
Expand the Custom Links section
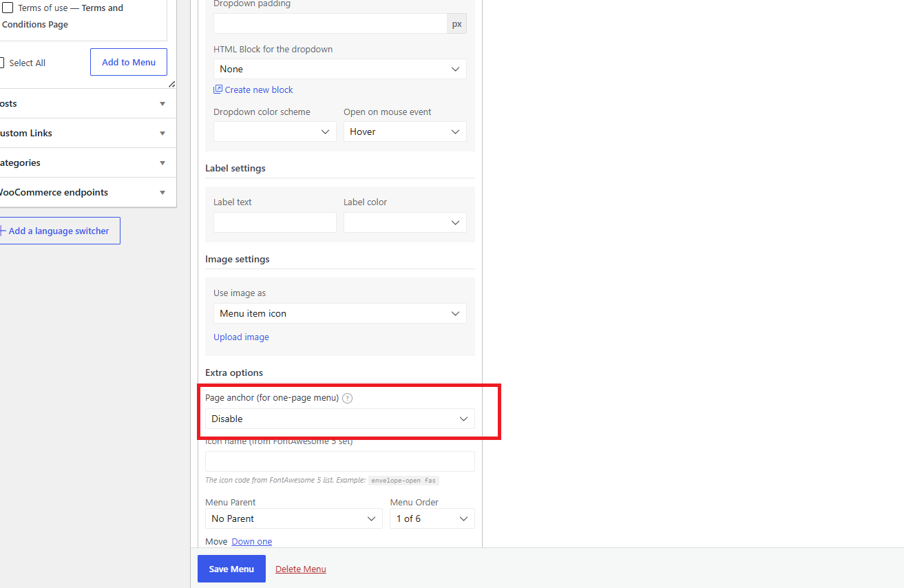point(87,133)
